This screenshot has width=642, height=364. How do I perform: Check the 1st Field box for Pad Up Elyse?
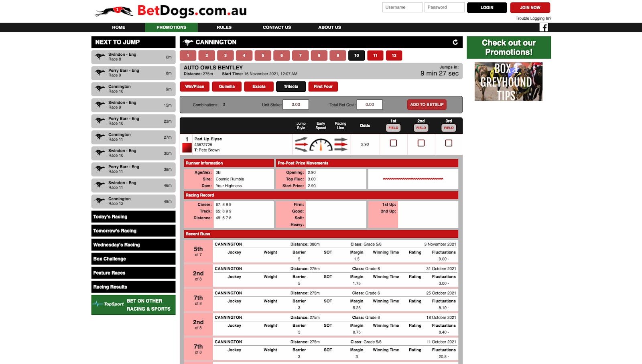click(393, 143)
